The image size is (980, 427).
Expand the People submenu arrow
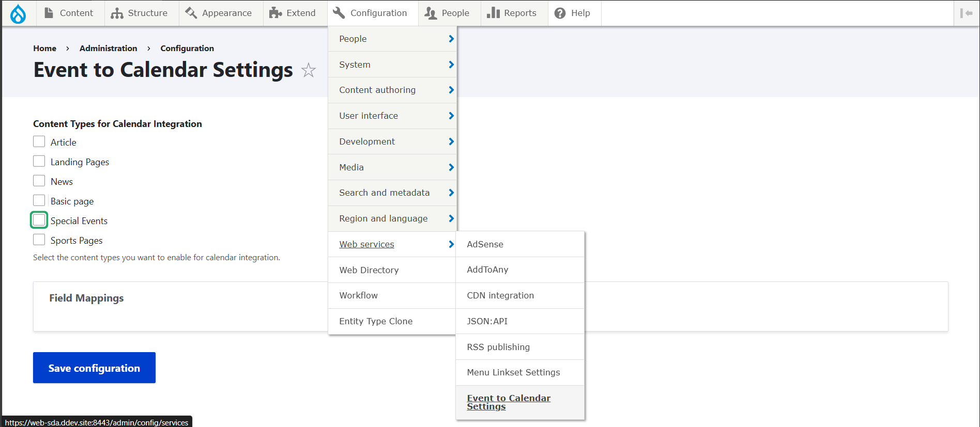(451, 39)
